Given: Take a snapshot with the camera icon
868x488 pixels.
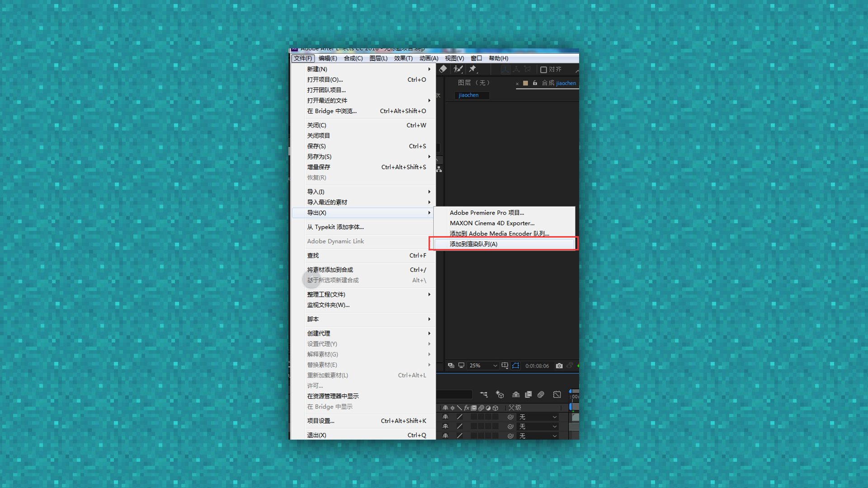Looking at the screenshot, I should coord(559,366).
